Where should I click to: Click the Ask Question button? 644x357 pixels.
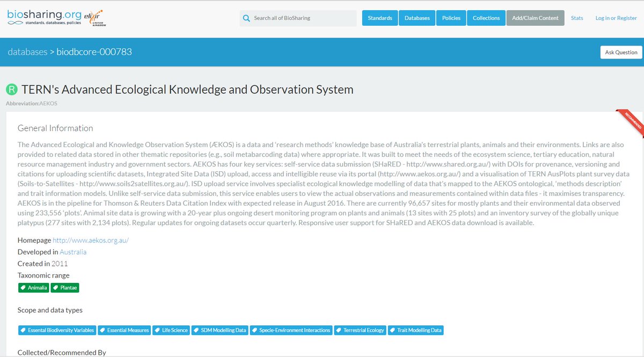[x=621, y=52]
